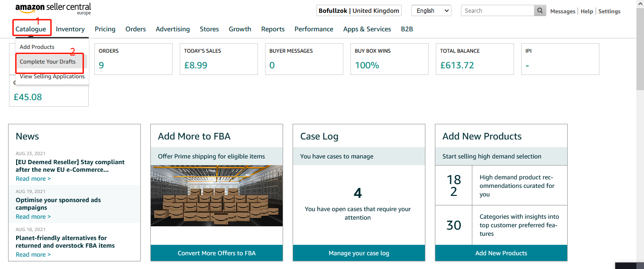Image resolution: width=644 pixels, height=269 pixels.
Task: Click the 30 categories count
Action: pos(454,225)
